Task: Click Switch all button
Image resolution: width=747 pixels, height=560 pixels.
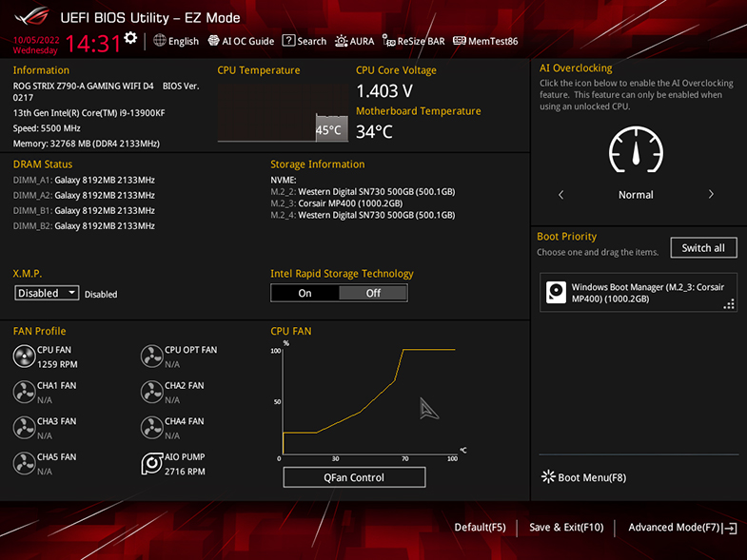Action: 703,247
